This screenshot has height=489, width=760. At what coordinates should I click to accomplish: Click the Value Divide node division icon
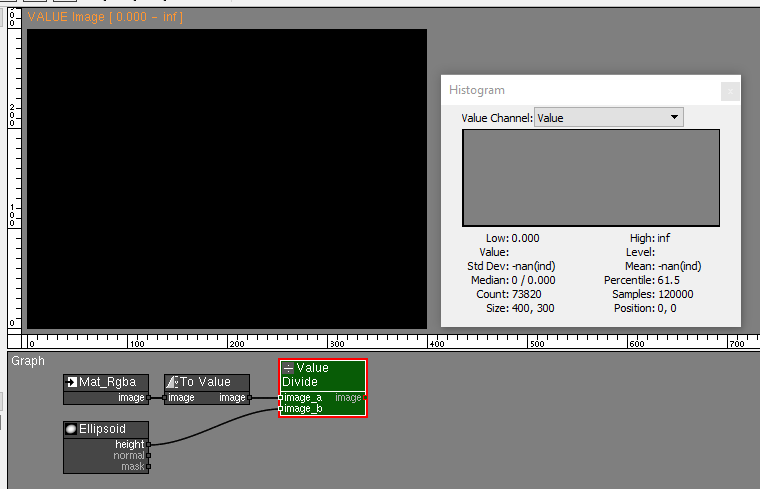point(288,368)
